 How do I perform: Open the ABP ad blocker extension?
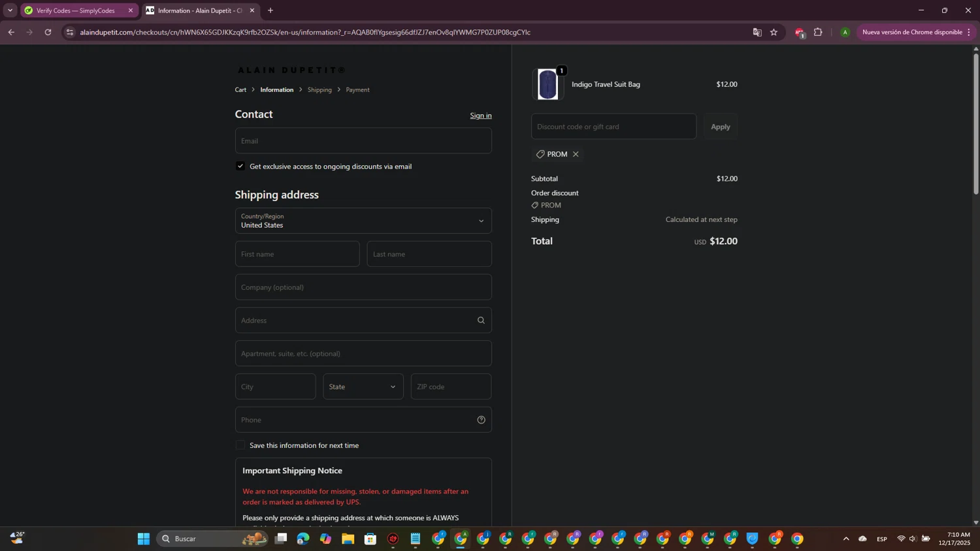(x=800, y=33)
